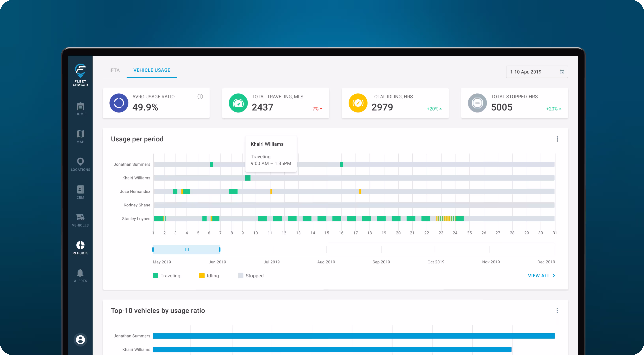The width and height of the screenshot is (644, 355).
Task: Toggle the Idling legend item
Action: point(209,276)
